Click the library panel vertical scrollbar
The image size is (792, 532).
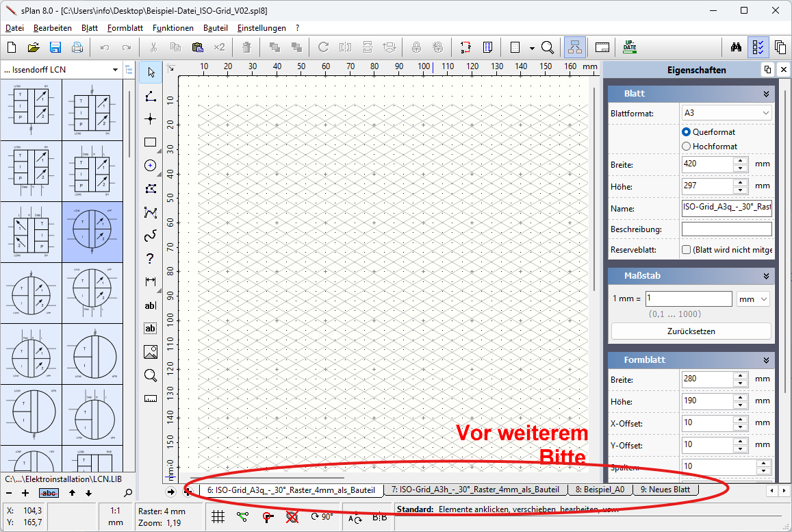click(129, 124)
